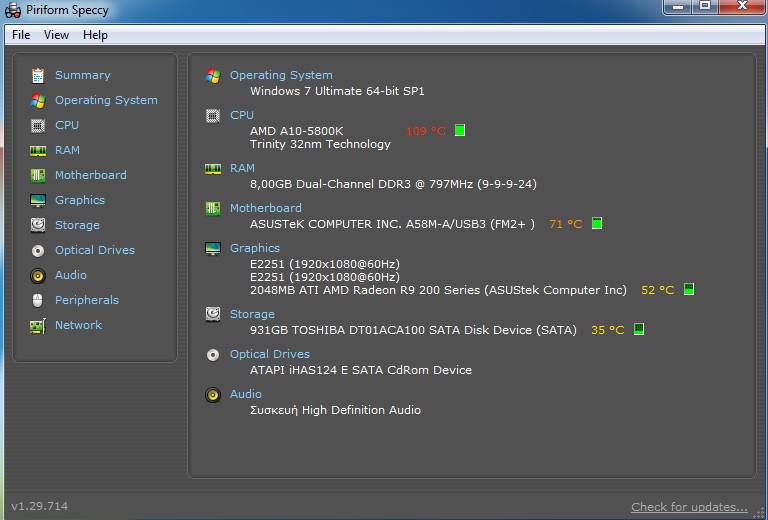Click the Motherboard icon in sidebar
Image resolution: width=768 pixels, height=520 pixels.
pos(38,175)
